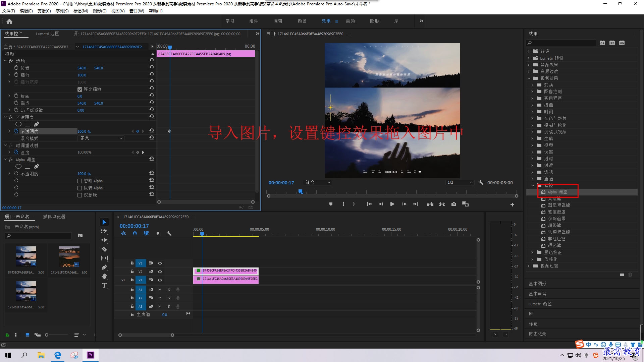Switch to Lumetri 范围 tab

click(x=48, y=34)
